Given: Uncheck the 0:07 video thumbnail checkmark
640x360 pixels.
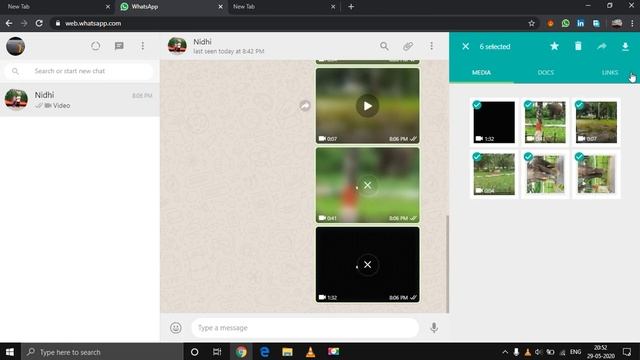Looking at the screenshot, I should pyautogui.click(x=579, y=105).
